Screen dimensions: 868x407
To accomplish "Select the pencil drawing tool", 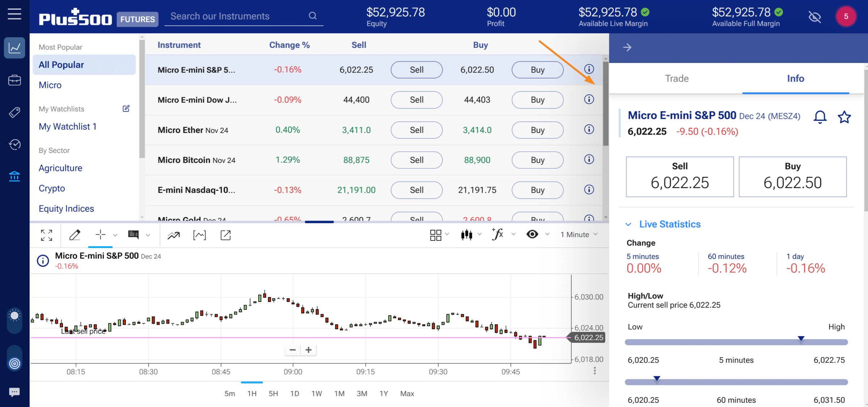I will tap(75, 235).
